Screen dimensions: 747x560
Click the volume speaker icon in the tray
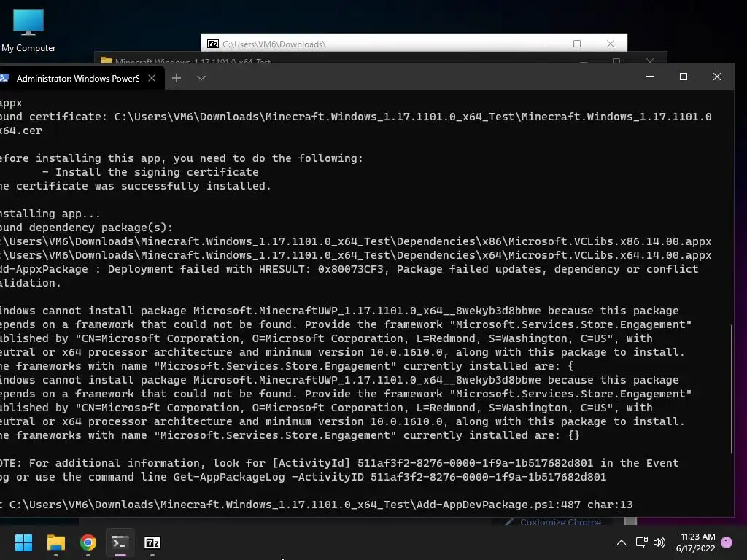[x=659, y=542]
